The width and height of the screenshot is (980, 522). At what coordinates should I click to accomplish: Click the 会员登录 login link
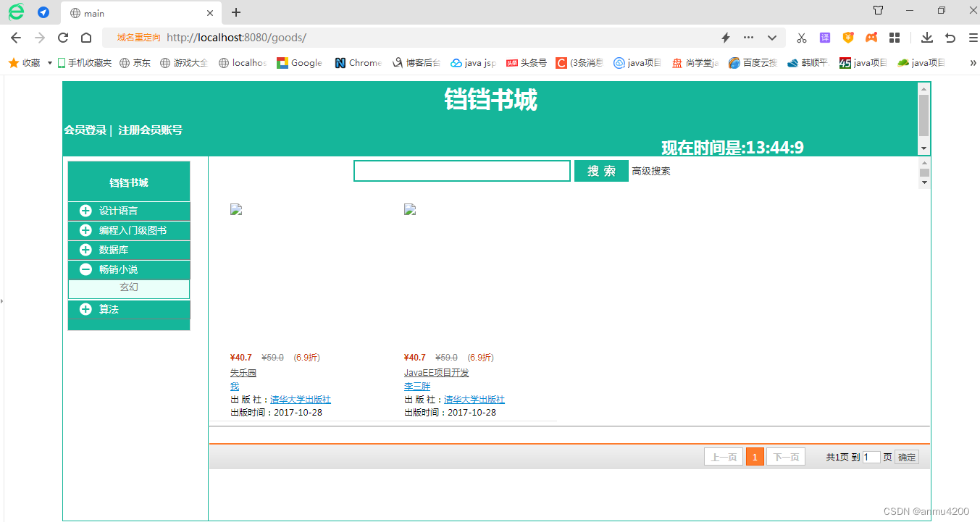click(x=85, y=130)
